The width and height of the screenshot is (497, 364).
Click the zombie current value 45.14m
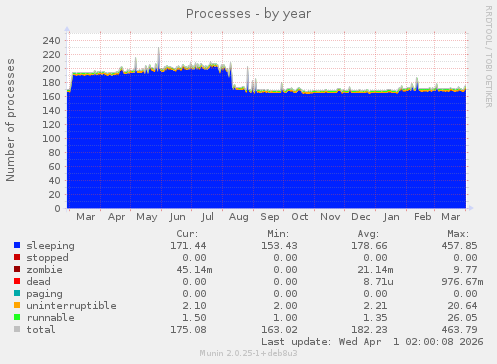click(194, 270)
